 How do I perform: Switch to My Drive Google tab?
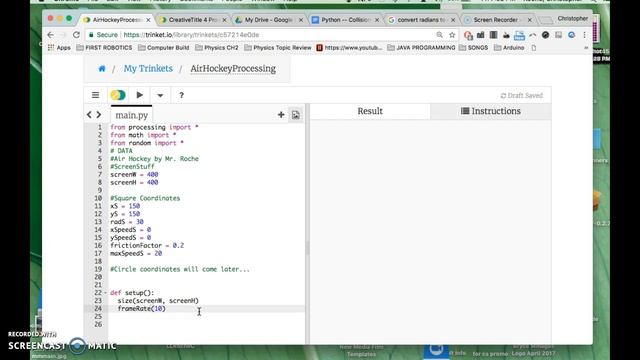[269, 20]
